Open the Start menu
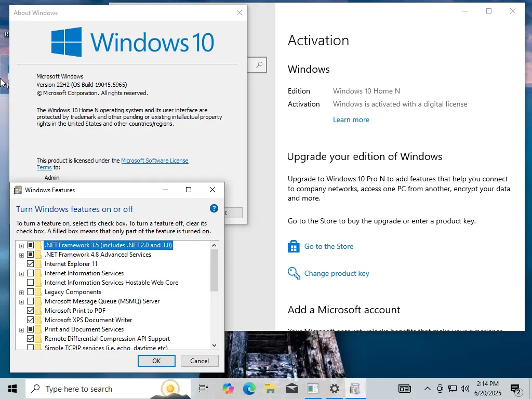 12,389
